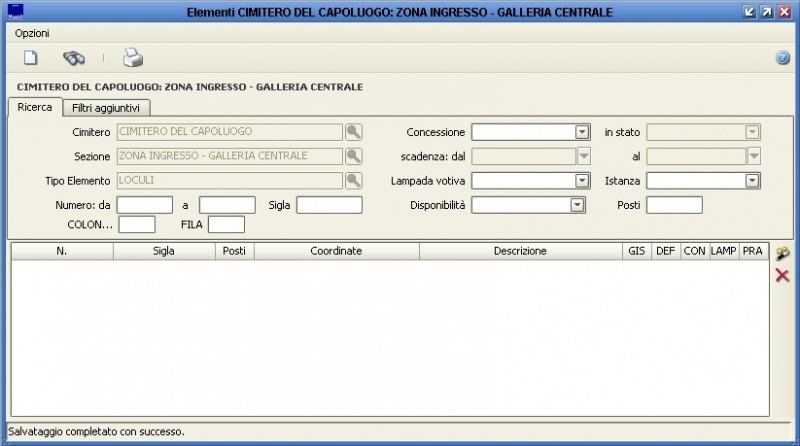Image resolution: width=800 pixels, height=446 pixels.
Task: Sort by the Descrizione column header
Action: (x=521, y=251)
